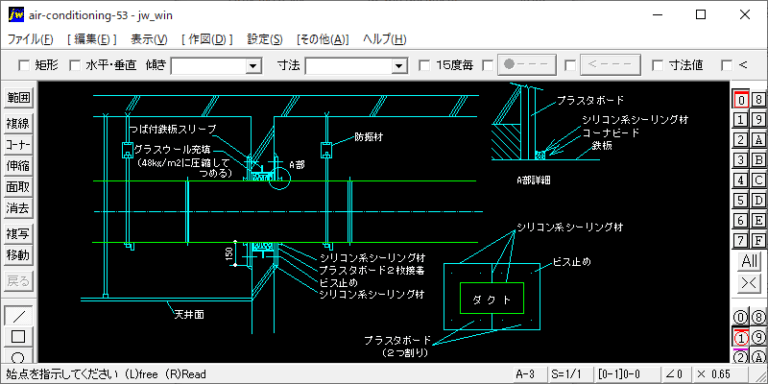The height and width of the screenshot is (384, 768).
Task: Open the ヘルプ(H) menu
Action: point(384,39)
